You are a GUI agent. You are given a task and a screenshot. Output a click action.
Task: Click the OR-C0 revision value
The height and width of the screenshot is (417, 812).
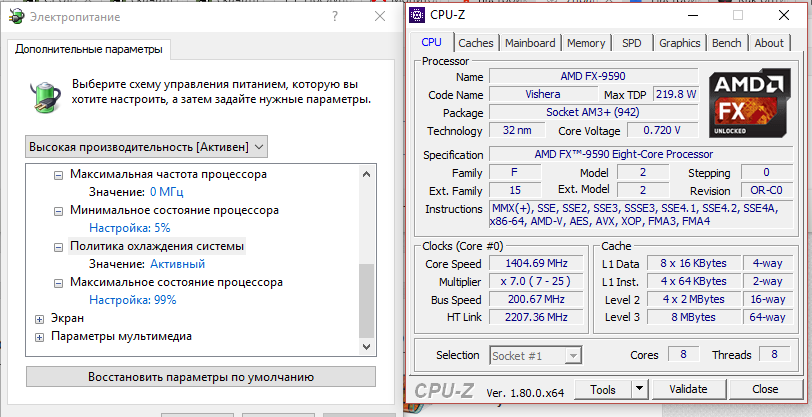click(766, 190)
